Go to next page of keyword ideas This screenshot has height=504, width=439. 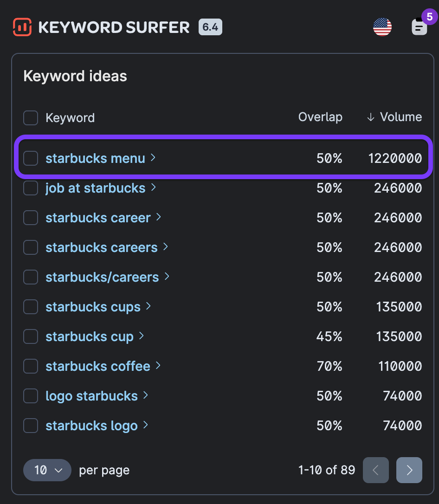click(409, 470)
